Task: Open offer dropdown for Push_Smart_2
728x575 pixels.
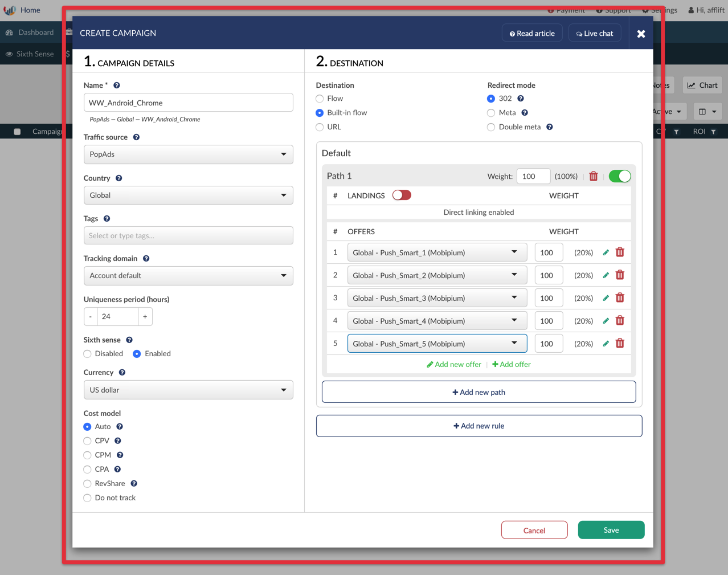Action: (x=437, y=275)
